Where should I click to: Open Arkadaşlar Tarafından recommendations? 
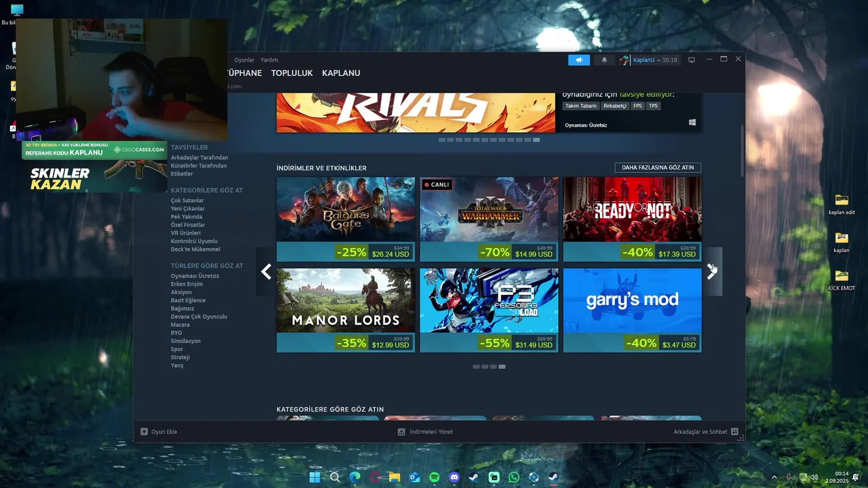pos(199,157)
